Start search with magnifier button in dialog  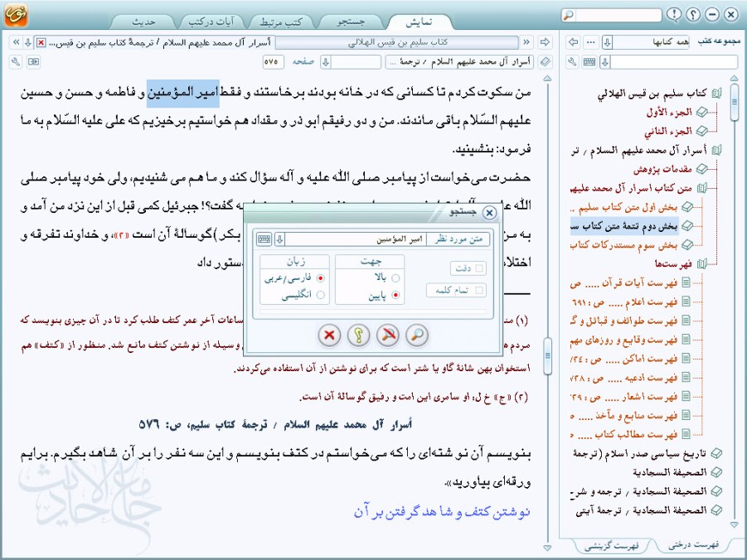click(x=417, y=335)
